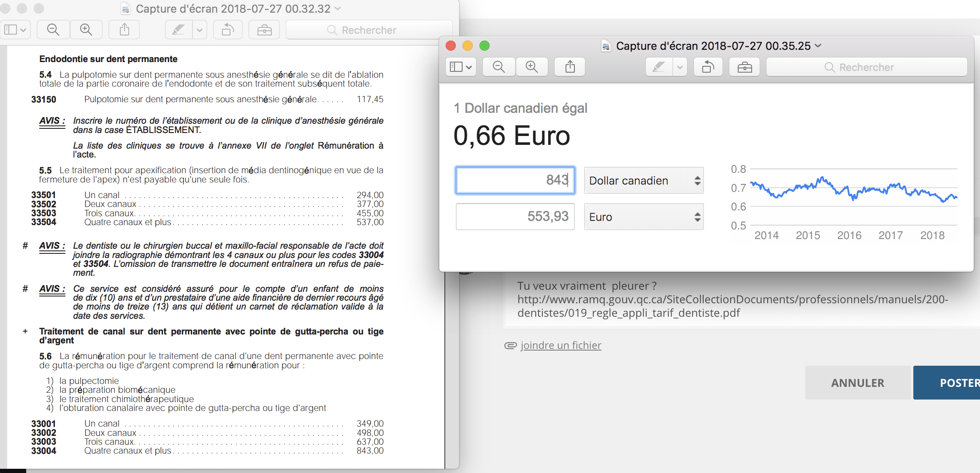Click share icon in back Preview window
The height and width of the screenshot is (473, 980).
pos(124,30)
